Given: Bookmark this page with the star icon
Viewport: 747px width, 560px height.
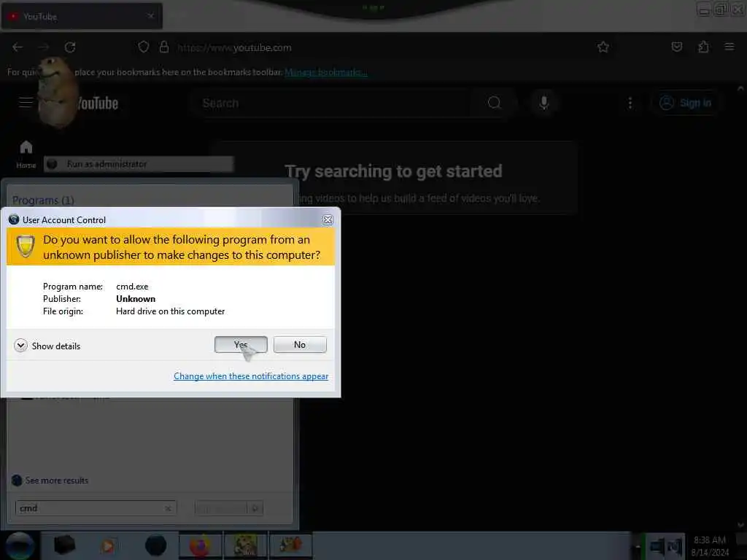Looking at the screenshot, I should 603,47.
